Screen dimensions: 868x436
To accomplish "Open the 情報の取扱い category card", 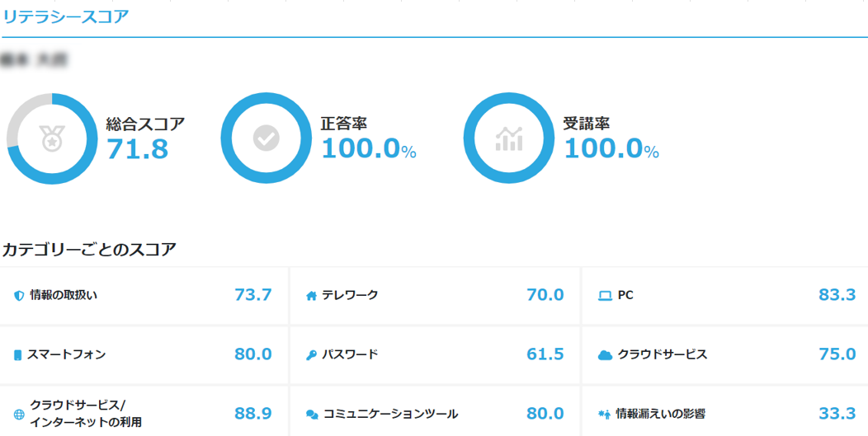I will [x=144, y=295].
